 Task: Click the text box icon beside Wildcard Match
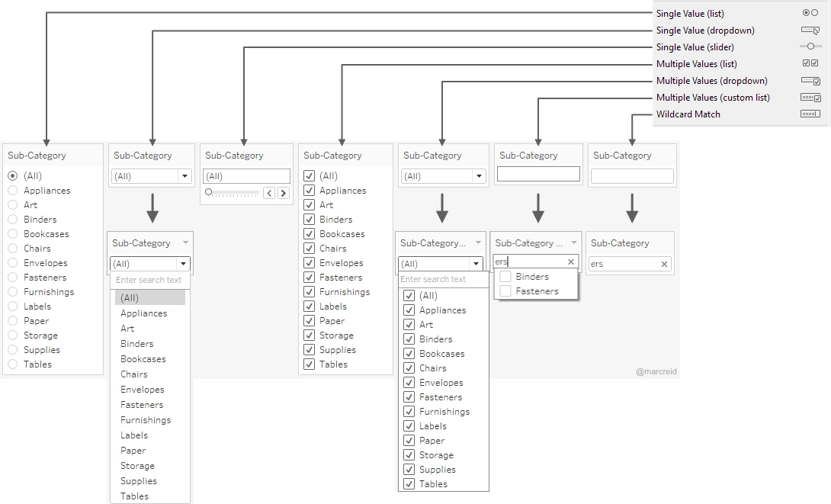click(810, 114)
